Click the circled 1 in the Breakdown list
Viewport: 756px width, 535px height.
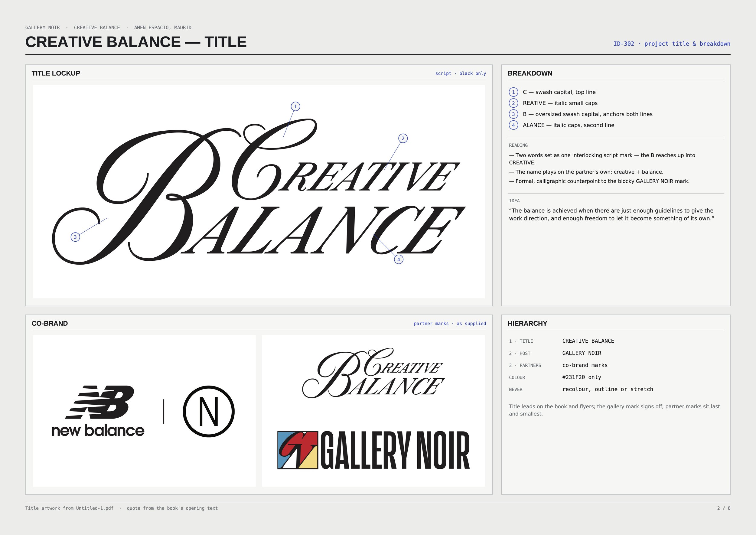513,92
